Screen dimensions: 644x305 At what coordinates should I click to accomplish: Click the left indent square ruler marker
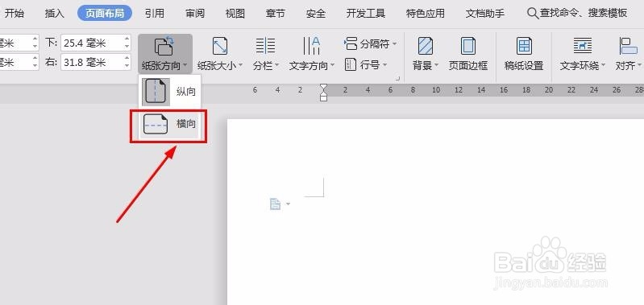(x=324, y=98)
